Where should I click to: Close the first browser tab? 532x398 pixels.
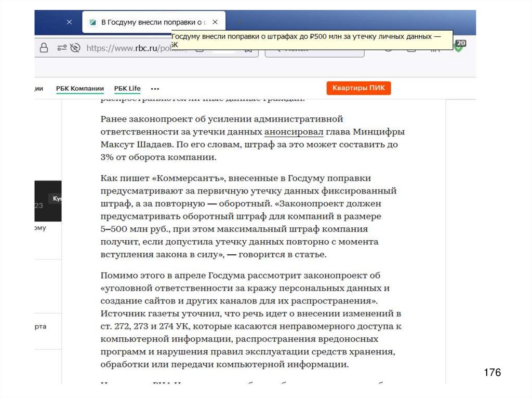[69, 22]
